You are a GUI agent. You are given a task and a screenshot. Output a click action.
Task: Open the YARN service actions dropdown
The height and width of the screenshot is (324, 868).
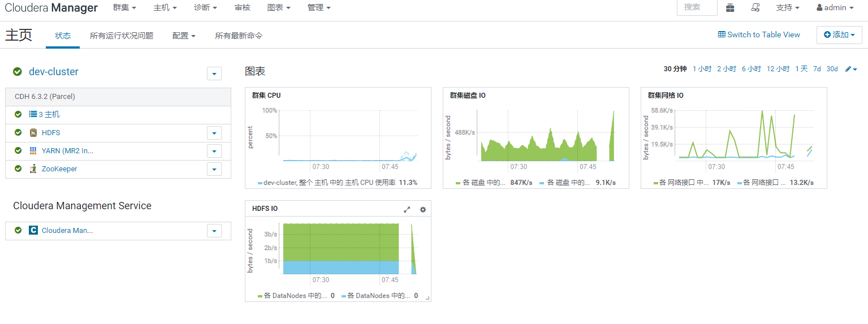pos(214,151)
